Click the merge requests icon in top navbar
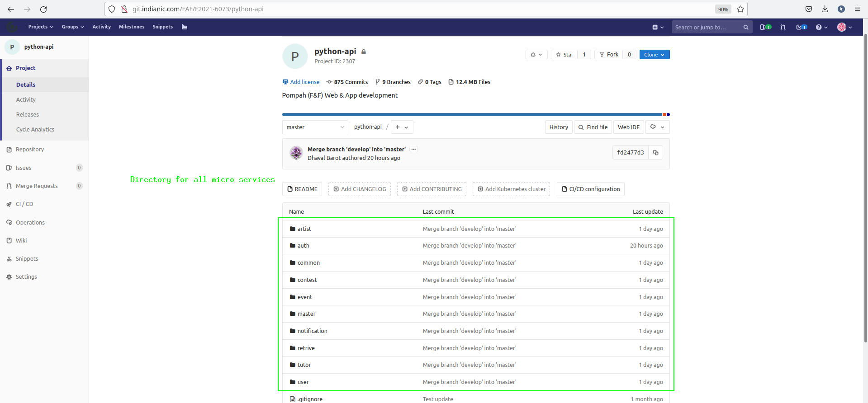Screen dimensions: 868x403 tap(783, 27)
